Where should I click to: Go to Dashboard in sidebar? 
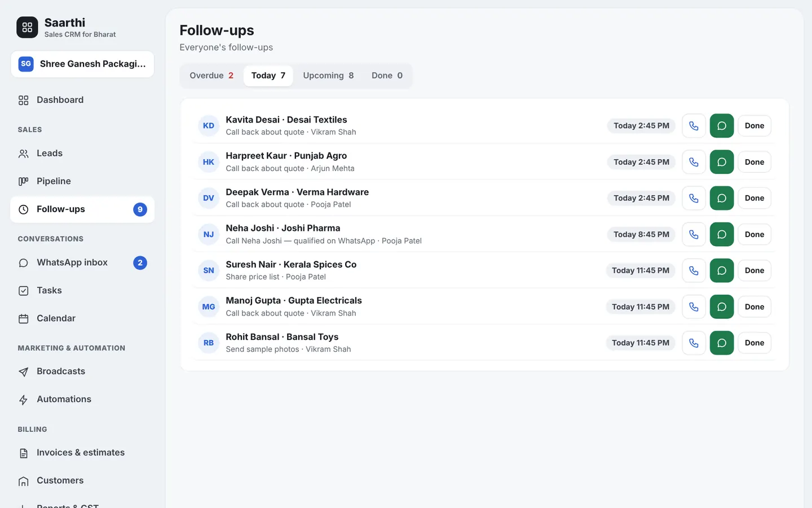(x=82, y=100)
